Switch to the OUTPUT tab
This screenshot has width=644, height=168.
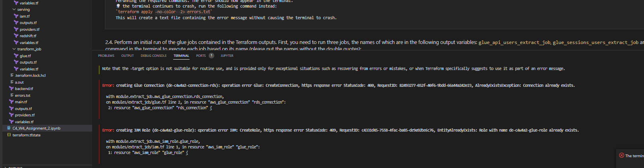coord(128,56)
